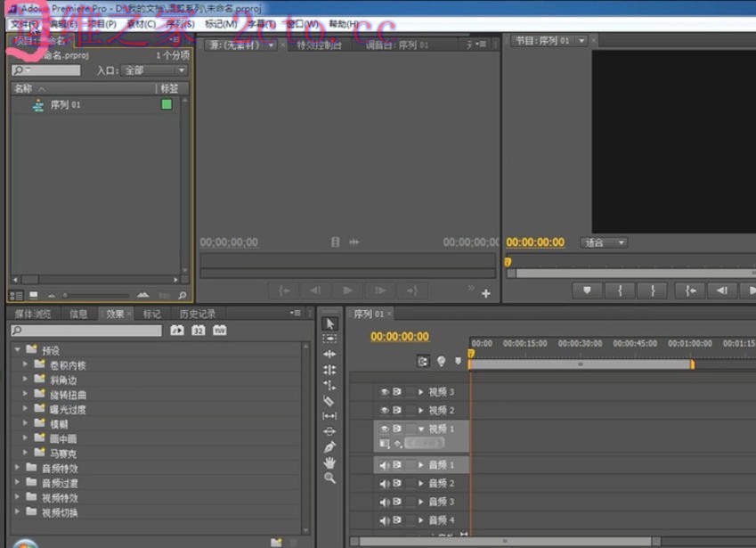Image resolution: width=756 pixels, height=548 pixels.
Task: Select the Slide tool
Action: click(329, 431)
